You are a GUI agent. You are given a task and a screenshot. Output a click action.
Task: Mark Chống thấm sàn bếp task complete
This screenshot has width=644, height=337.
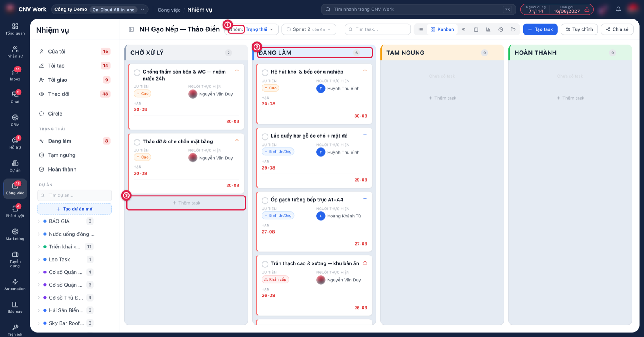point(137,73)
